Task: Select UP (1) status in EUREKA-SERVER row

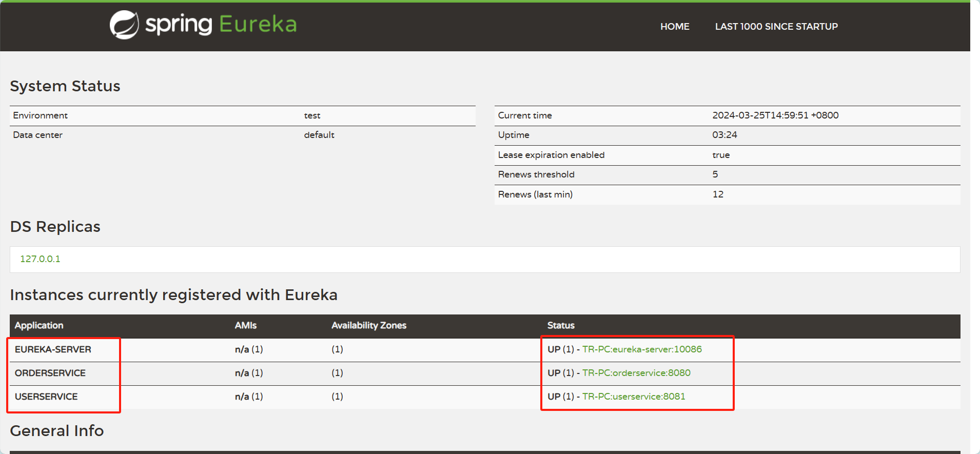Action: coord(560,349)
